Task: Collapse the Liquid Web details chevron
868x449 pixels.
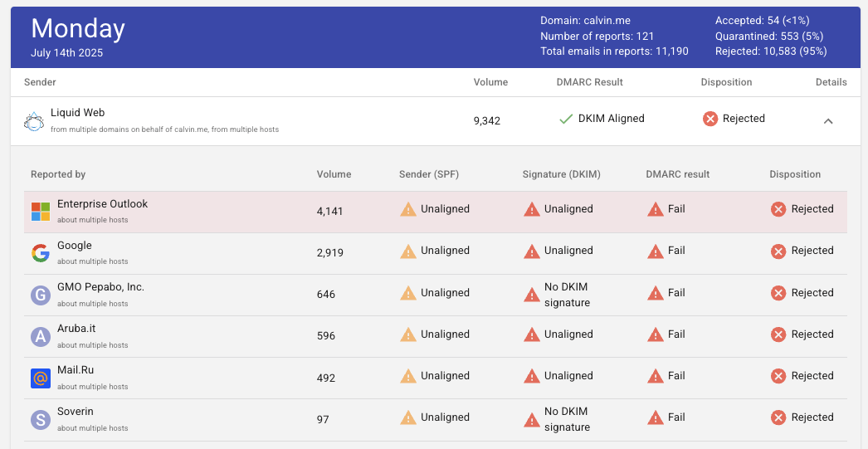Action: [x=828, y=121]
